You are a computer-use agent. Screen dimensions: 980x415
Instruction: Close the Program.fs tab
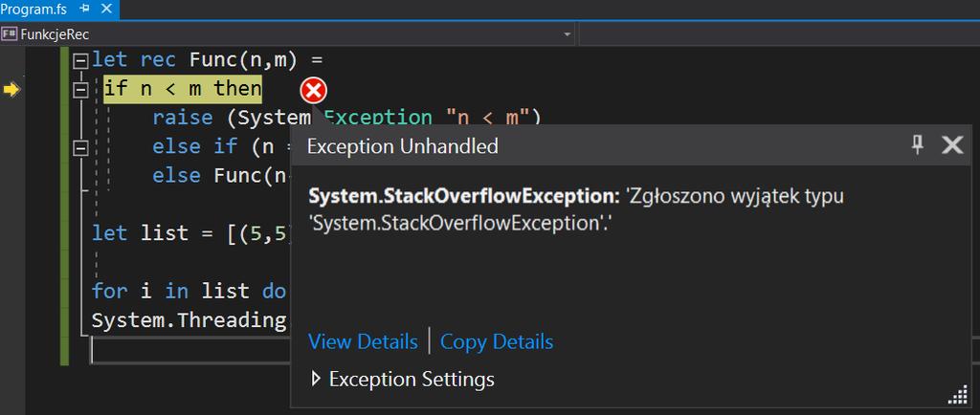tap(106, 9)
